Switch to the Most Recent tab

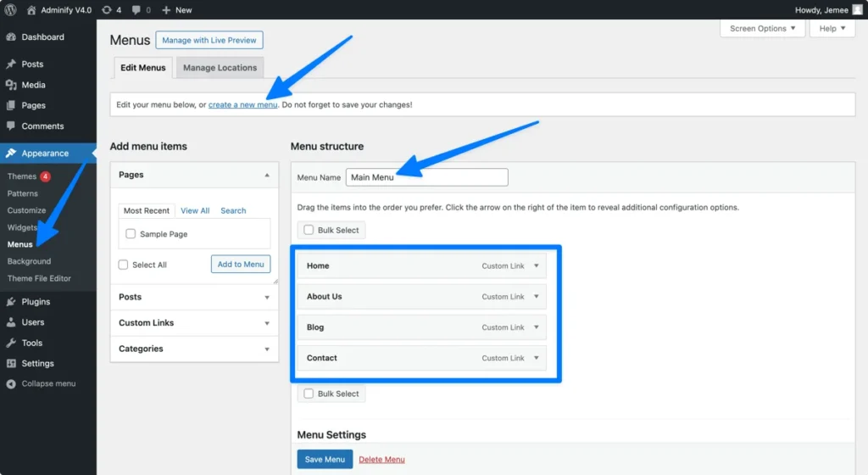(146, 211)
